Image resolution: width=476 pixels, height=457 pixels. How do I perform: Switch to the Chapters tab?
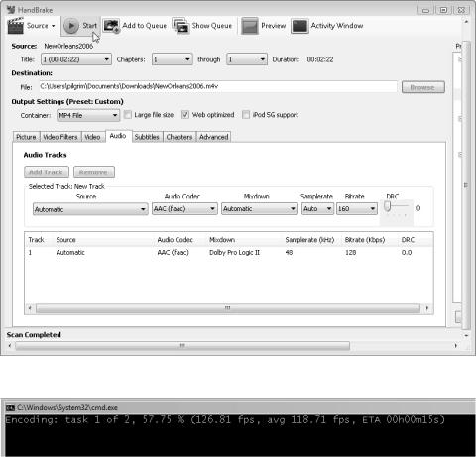tap(179, 137)
